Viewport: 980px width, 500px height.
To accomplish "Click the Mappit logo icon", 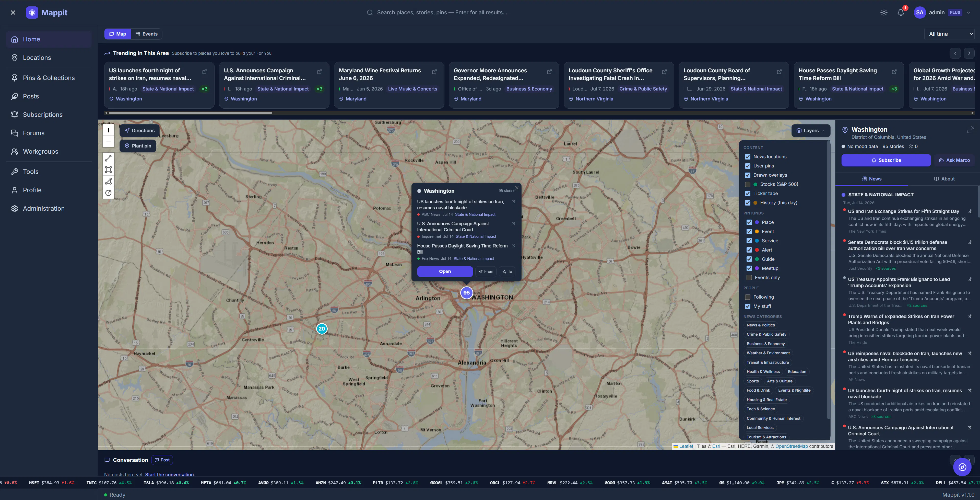I will click(x=32, y=13).
